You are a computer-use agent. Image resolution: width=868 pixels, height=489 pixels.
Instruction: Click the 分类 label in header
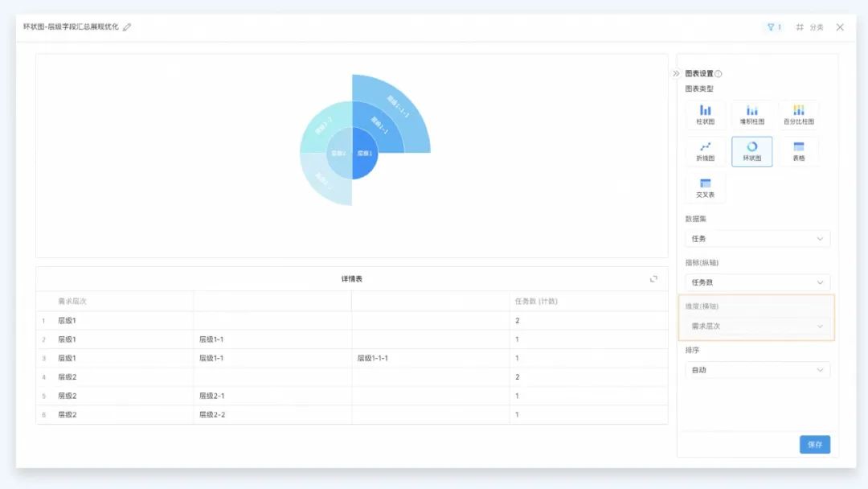(817, 27)
